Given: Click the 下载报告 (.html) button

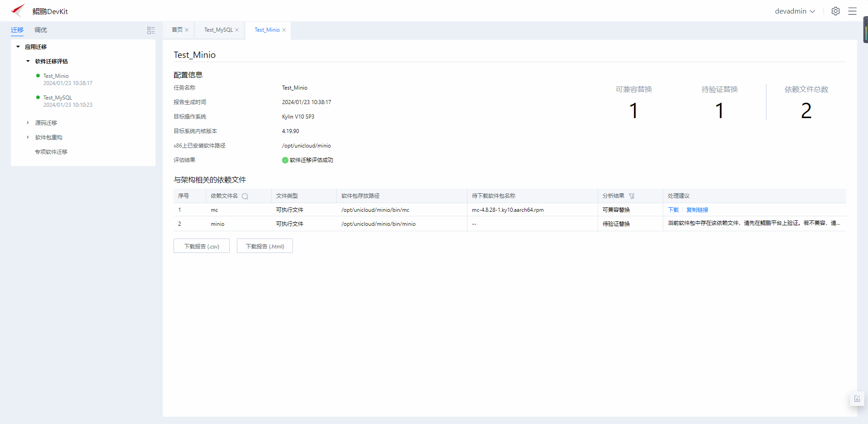Looking at the screenshot, I should [x=265, y=246].
